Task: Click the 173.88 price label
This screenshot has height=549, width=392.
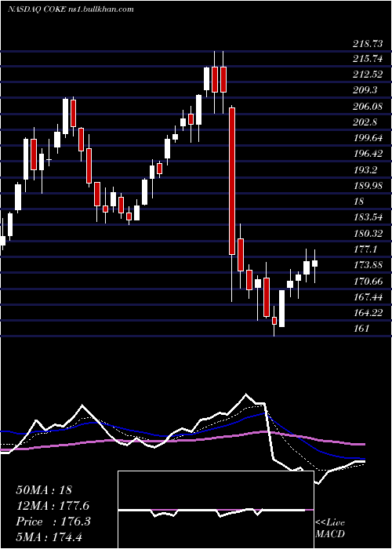Action: tap(368, 265)
